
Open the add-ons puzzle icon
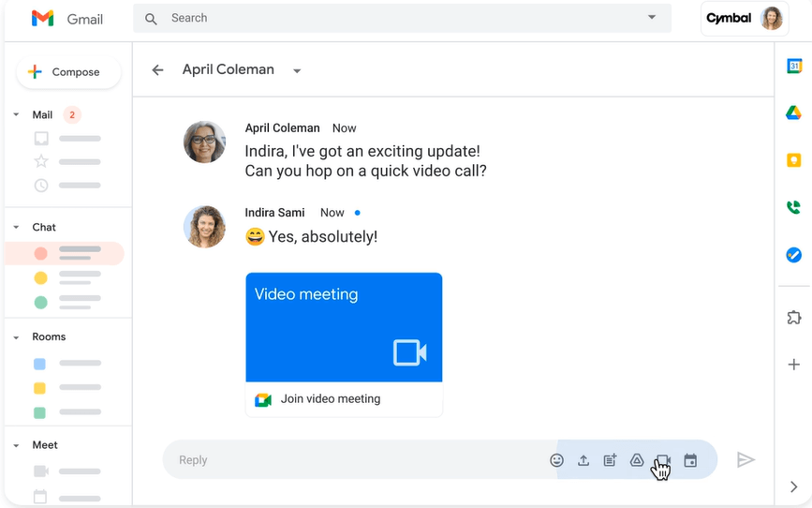(794, 317)
